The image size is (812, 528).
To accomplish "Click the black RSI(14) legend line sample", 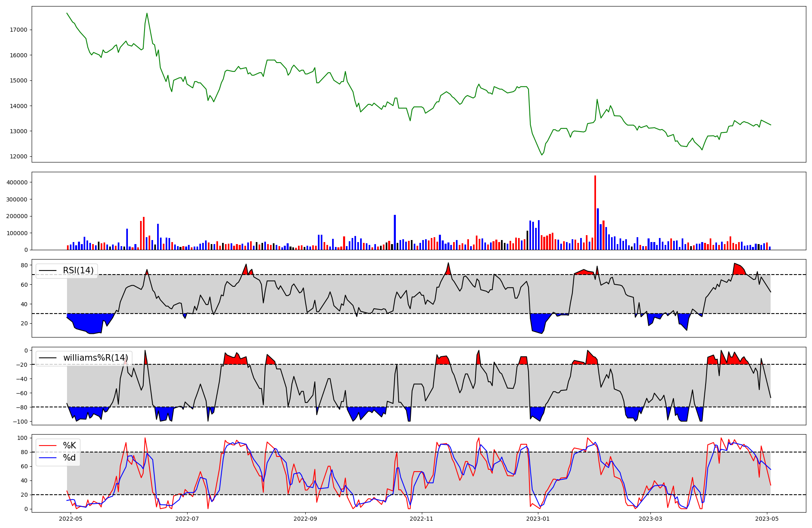I will (47, 270).
